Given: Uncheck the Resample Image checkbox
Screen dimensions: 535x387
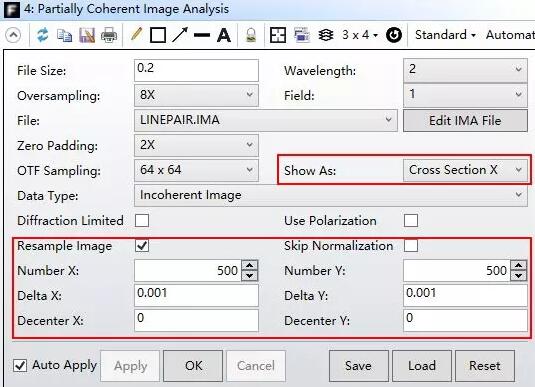Looking at the screenshot, I should click(142, 245).
